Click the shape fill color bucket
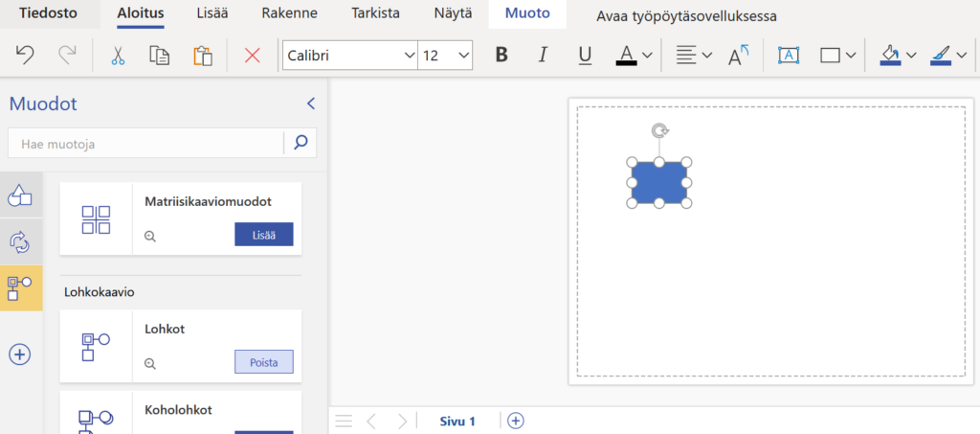980x434 pixels. (x=890, y=56)
